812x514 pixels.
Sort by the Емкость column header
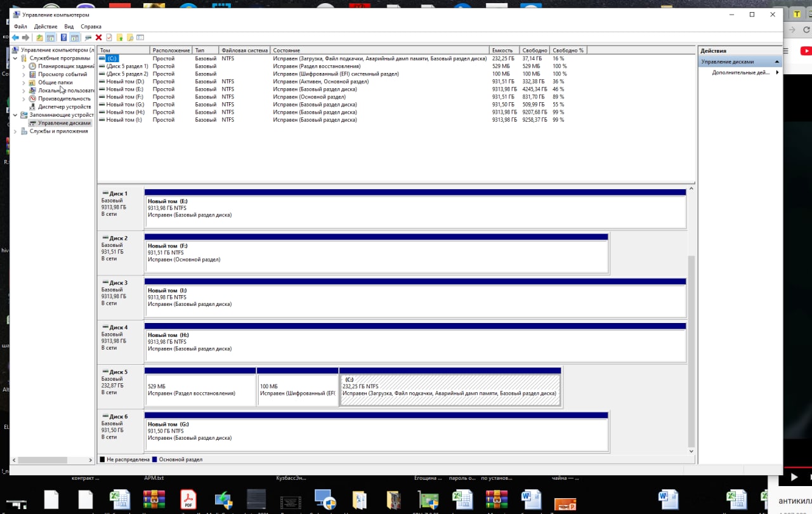[x=504, y=50]
